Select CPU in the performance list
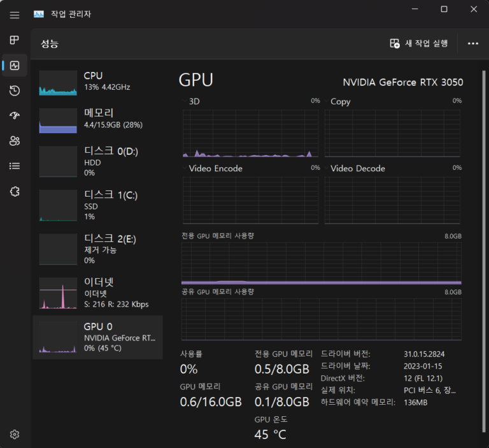Viewport: 489px width, 448px height. [97, 82]
